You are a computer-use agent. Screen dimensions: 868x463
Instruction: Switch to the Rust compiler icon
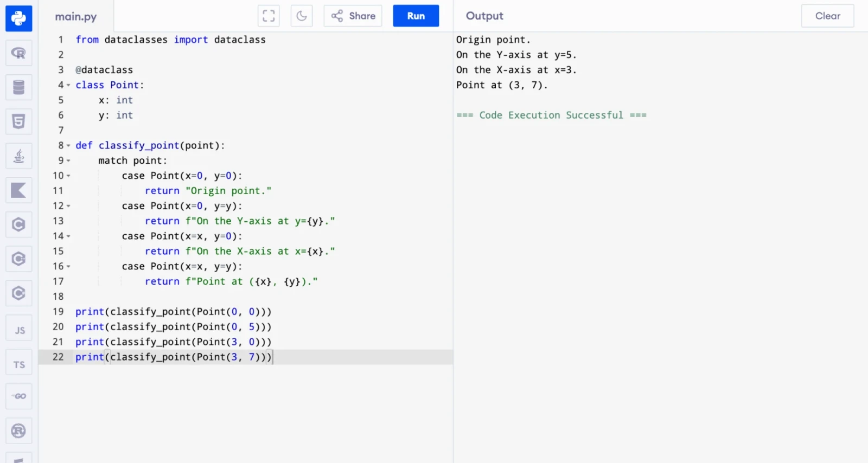18,431
